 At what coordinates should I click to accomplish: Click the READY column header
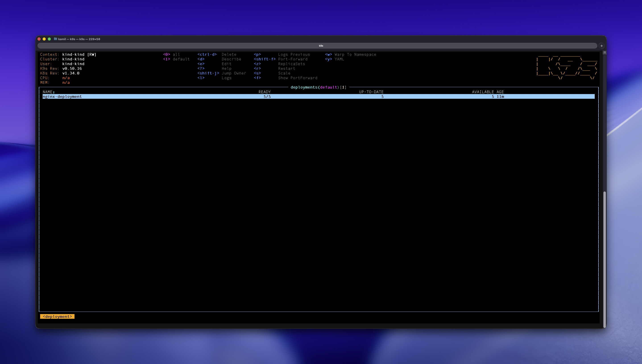coord(265,92)
